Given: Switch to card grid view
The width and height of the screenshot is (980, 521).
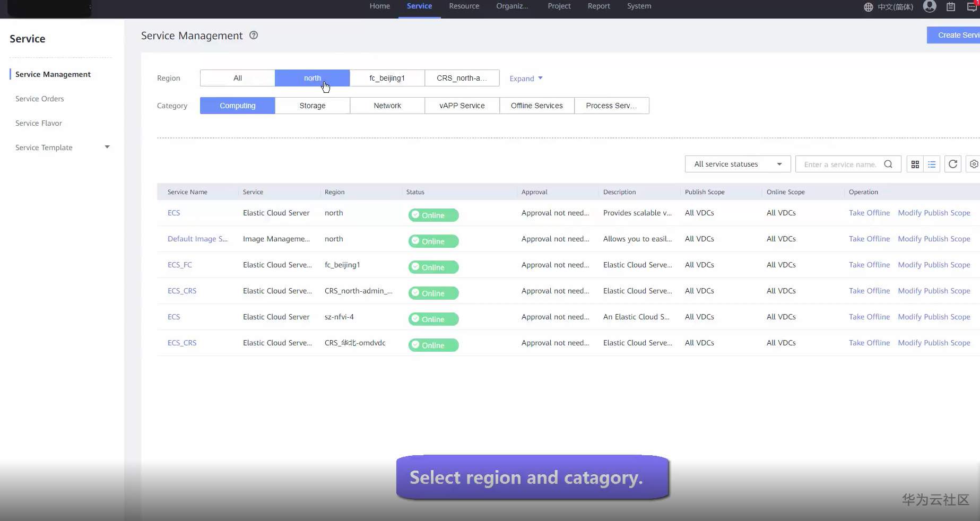Looking at the screenshot, I should tap(915, 164).
